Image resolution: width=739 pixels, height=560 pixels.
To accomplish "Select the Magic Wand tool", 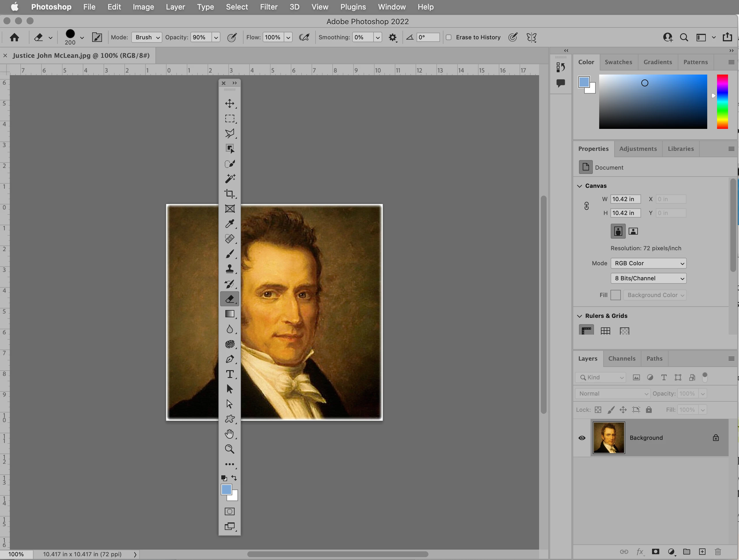I will coord(229,178).
